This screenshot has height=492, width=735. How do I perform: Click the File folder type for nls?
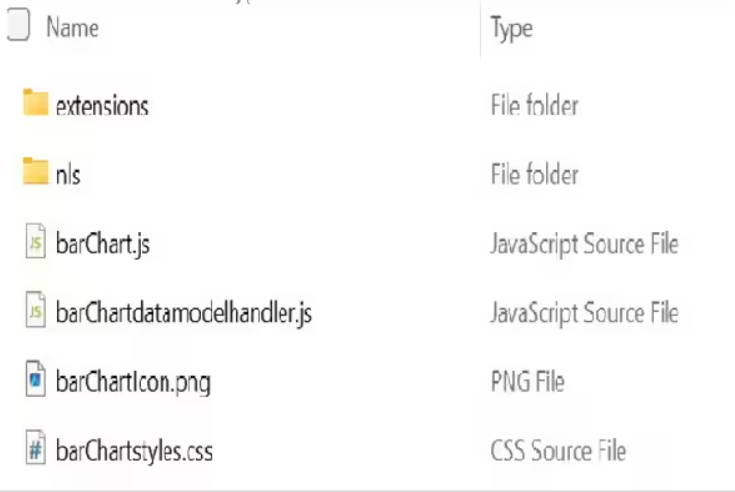[x=534, y=174]
